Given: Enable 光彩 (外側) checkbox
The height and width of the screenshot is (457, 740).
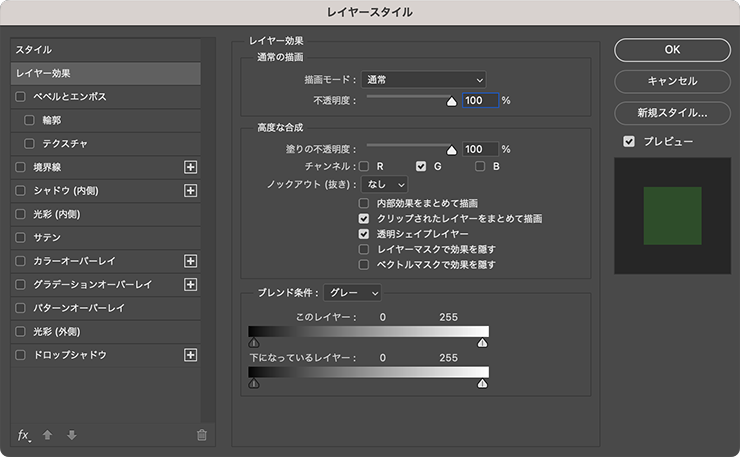Looking at the screenshot, I should tap(20, 331).
